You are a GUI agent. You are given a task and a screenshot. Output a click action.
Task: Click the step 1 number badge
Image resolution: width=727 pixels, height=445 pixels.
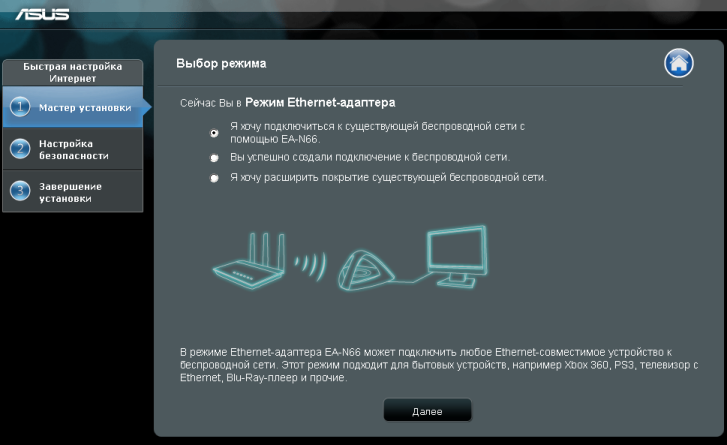(x=20, y=107)
